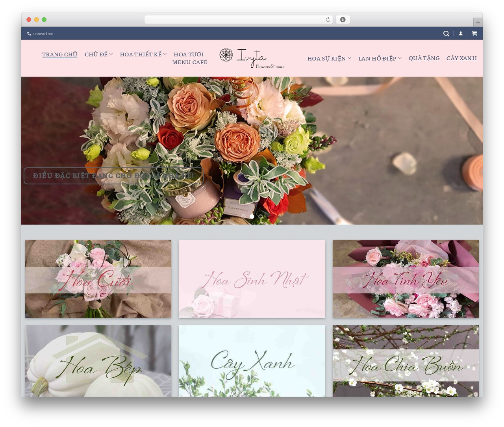Click the ĐIỀU ĐẶC BIỆT banner button
The image size is (504, 427).
[113, 176]
